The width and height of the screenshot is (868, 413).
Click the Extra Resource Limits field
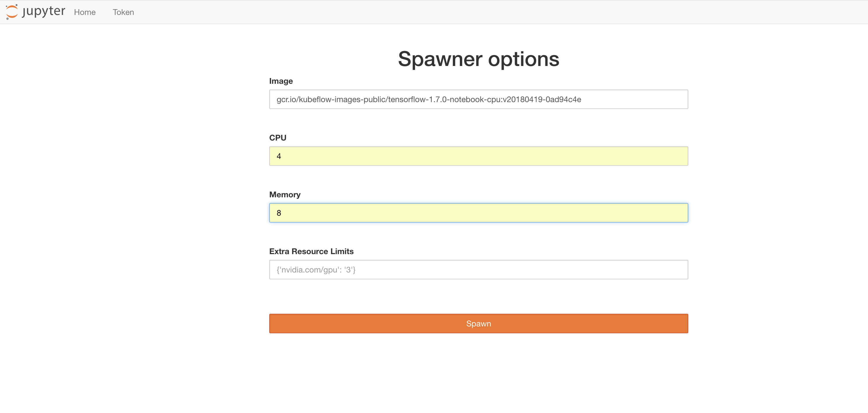coord(478,270)
